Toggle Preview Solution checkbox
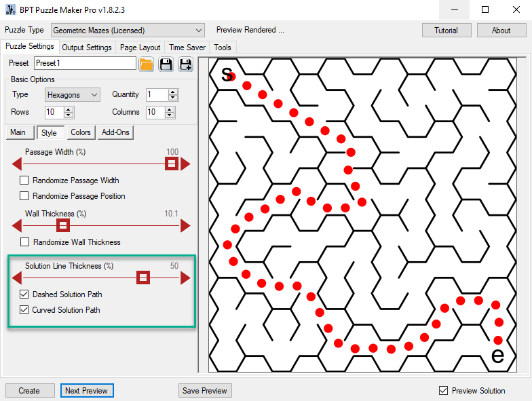The height and width of the screenshot is (401, 532). pos(444,391)
